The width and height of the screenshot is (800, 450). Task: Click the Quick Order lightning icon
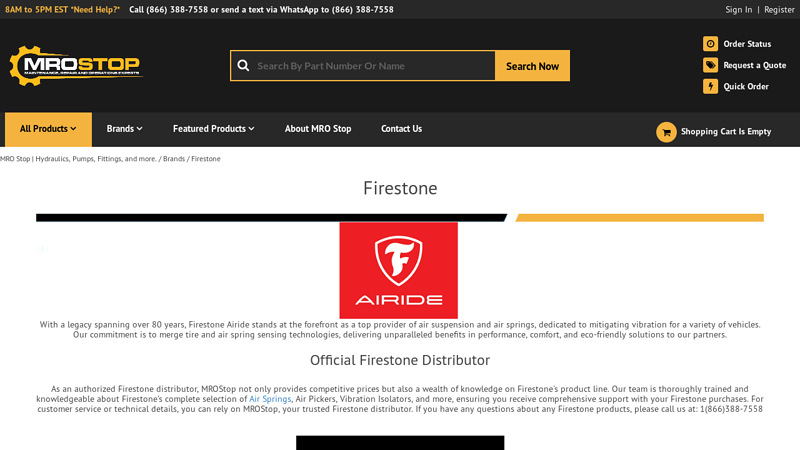[710, 86]
